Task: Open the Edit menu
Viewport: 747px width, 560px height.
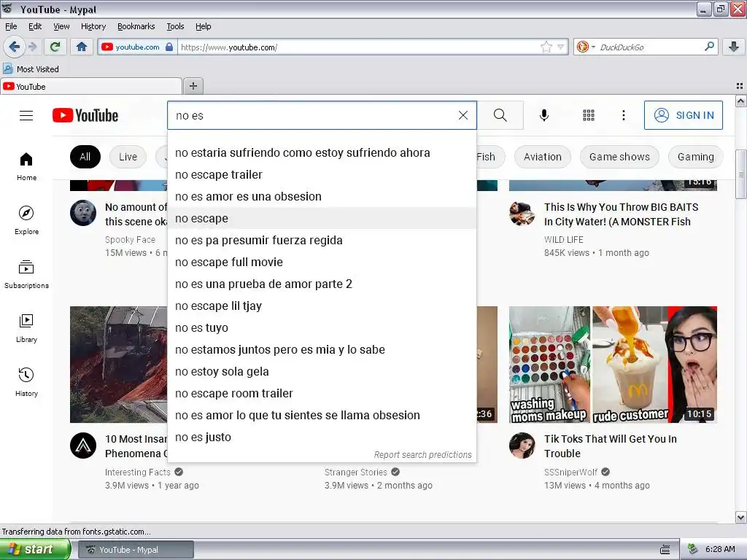Action: click(35, 26)
